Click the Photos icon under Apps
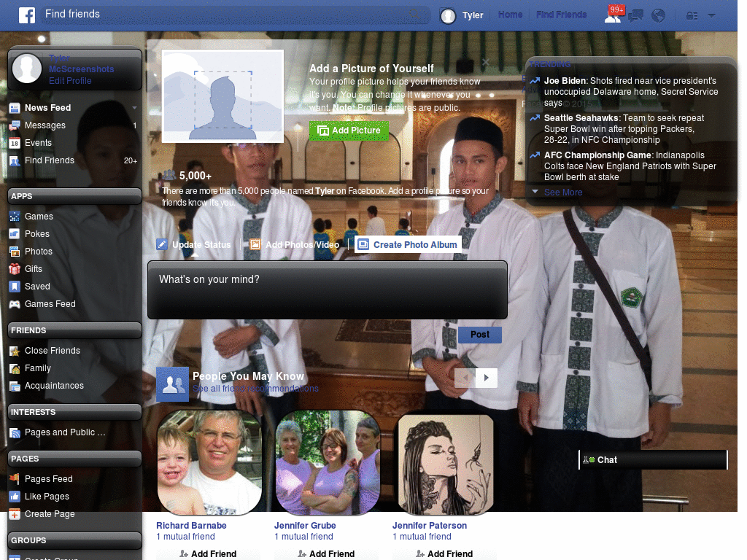 (15, 252)
